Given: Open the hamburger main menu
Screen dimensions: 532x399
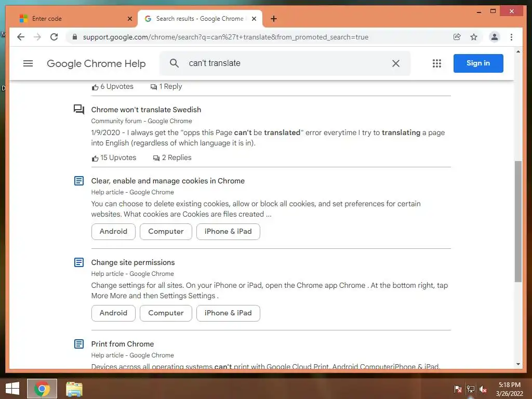Looking at the screenshot, I should [28, 63].
